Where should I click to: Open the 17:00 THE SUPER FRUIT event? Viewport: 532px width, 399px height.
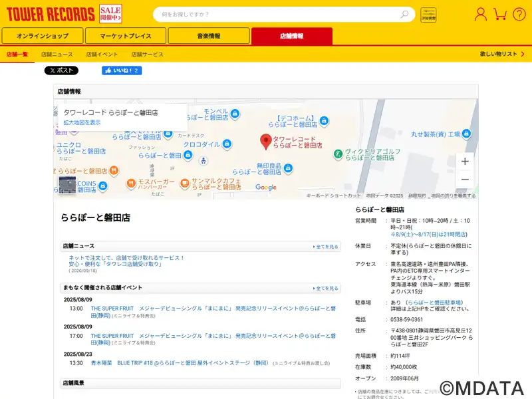coord(213,339)
